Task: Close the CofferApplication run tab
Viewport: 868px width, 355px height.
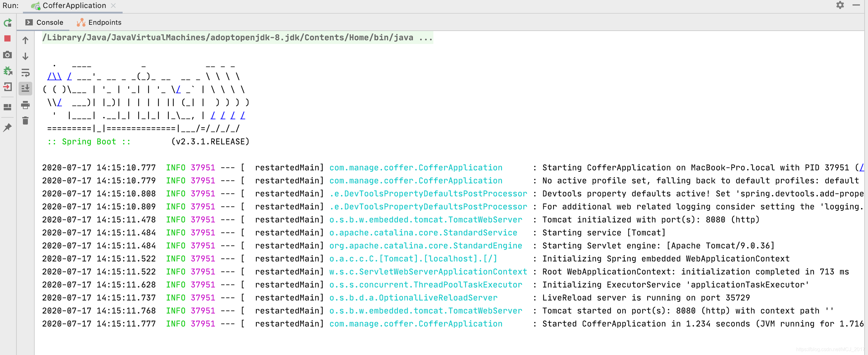Action: point(114,5)
